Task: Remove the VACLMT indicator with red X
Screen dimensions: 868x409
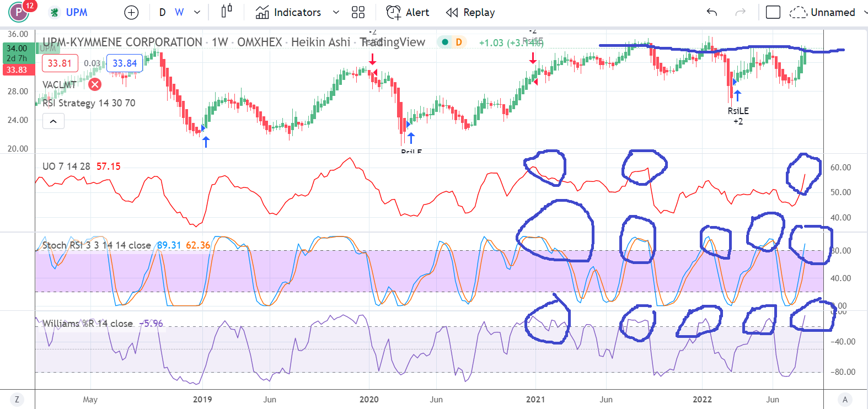Action: pos(95,84)
